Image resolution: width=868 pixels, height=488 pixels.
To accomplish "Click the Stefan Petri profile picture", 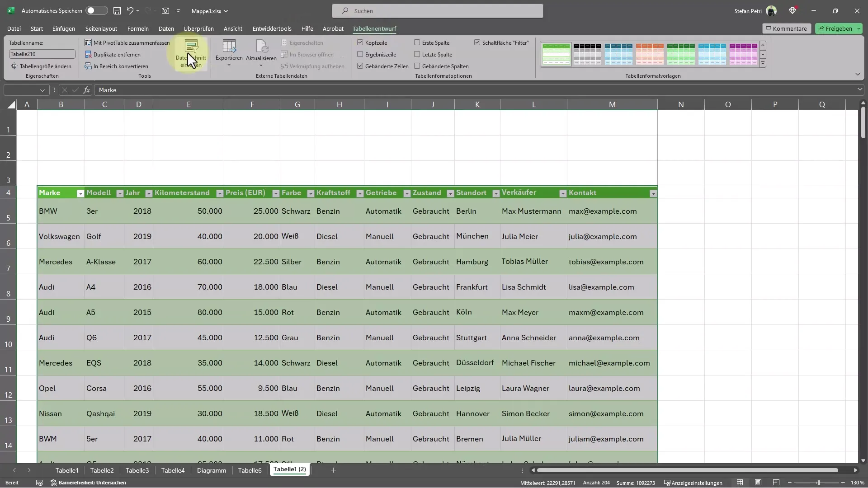I will [x=771, y=11].
